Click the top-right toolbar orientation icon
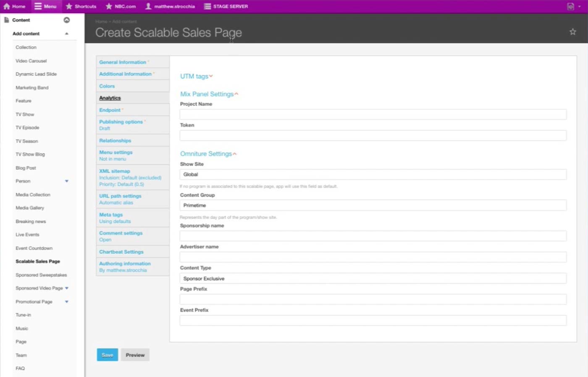The image size is (588, 377). (x=570, y=6)
